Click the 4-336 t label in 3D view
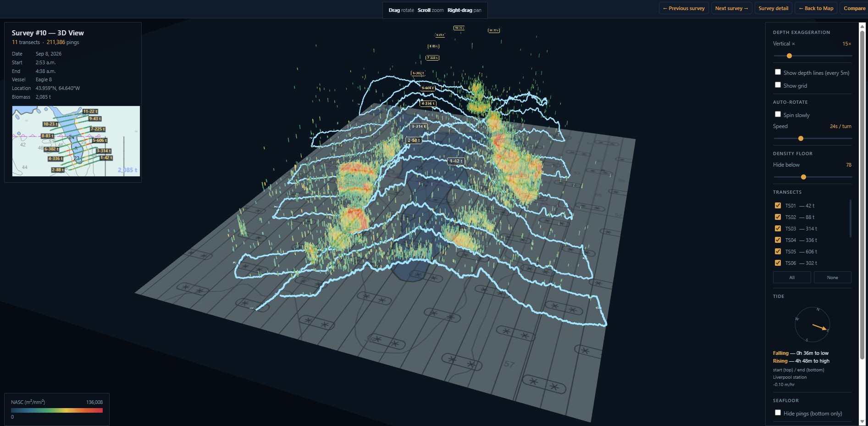Image resolution: width=868 pixels, height=426 pixels. coord(428,104)
